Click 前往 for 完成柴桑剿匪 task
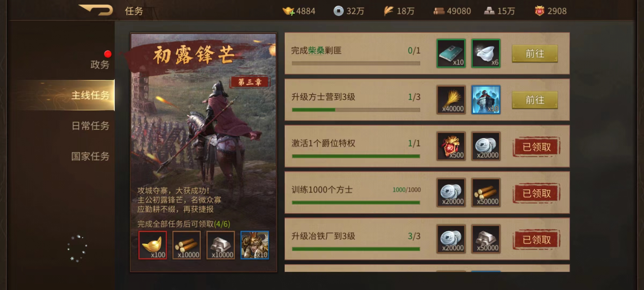Screen dimensions: 644x290 [x=535, y=54]
